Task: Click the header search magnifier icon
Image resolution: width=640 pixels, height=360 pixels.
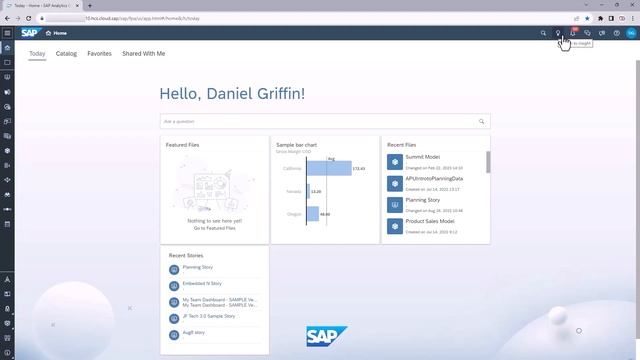Action: click(543, 33)
